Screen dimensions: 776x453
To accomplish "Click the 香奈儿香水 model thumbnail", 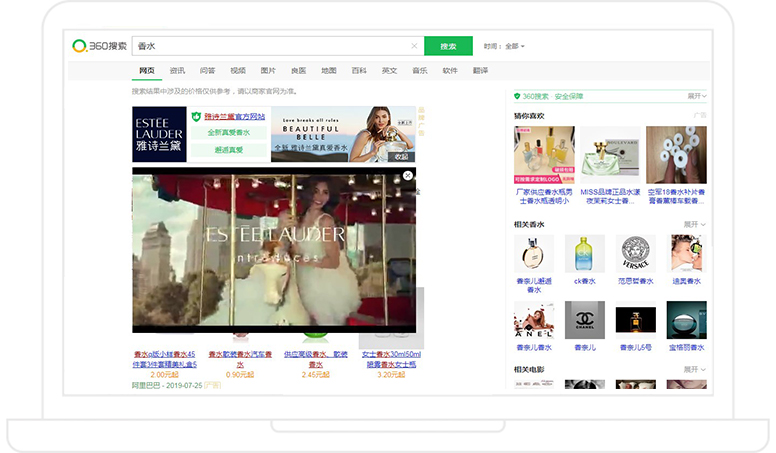I will point(534,320).
